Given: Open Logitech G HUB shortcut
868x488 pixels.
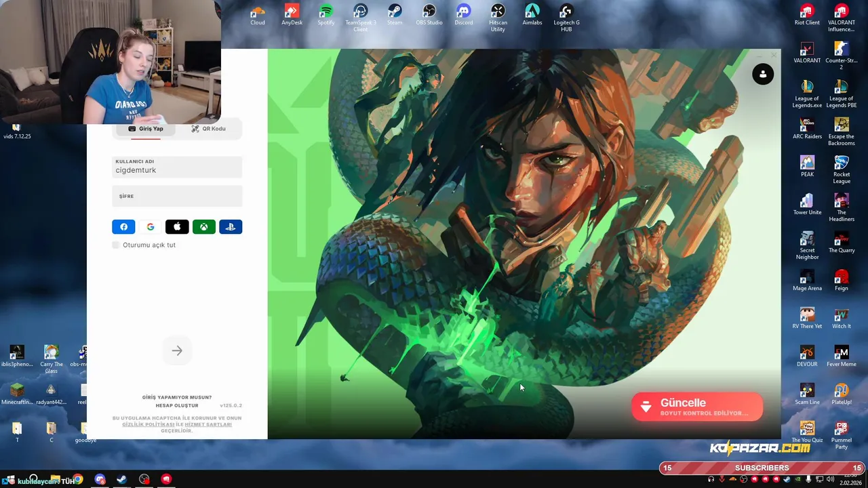Looking at the screenshot, I should 566,18.
